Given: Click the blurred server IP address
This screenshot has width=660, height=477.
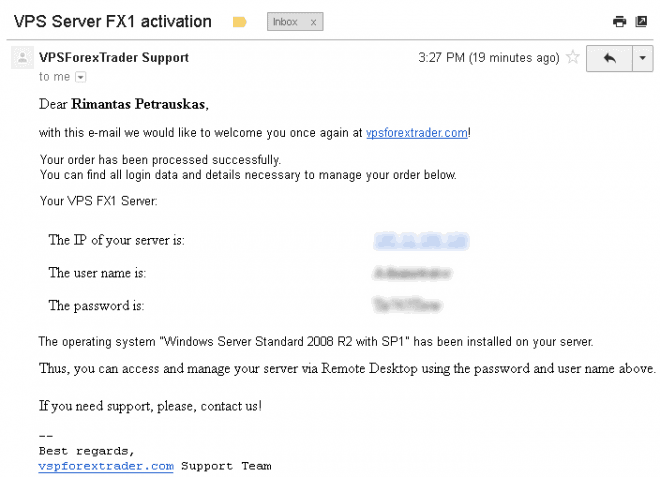Looking at the screenshot, I should pos(421,241).
